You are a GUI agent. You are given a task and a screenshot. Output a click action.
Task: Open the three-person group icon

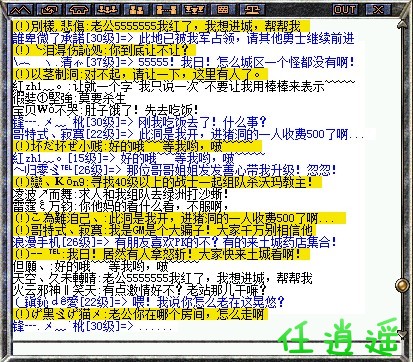click(107, 9)
